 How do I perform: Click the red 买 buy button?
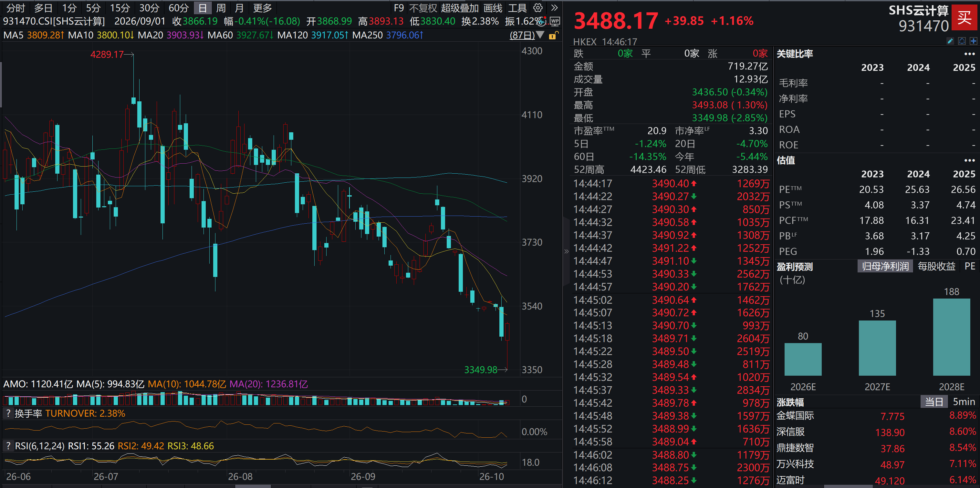click(x=964, y=17)
